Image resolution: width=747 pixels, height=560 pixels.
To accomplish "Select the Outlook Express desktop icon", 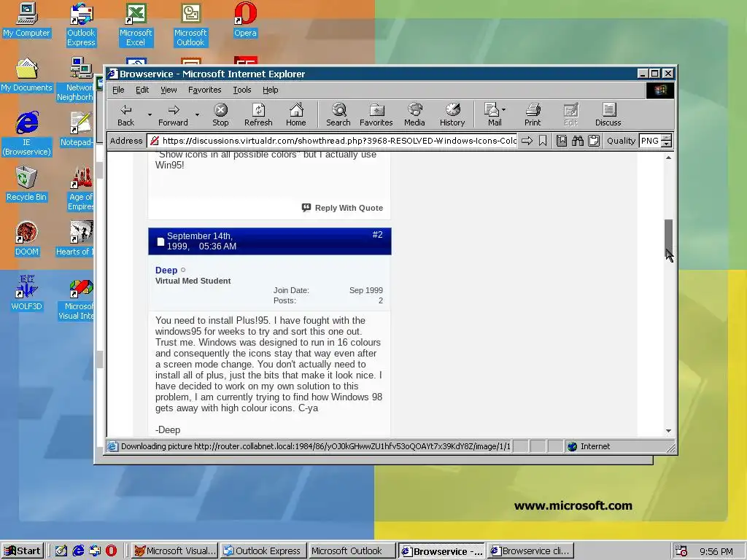I will 81,25.
